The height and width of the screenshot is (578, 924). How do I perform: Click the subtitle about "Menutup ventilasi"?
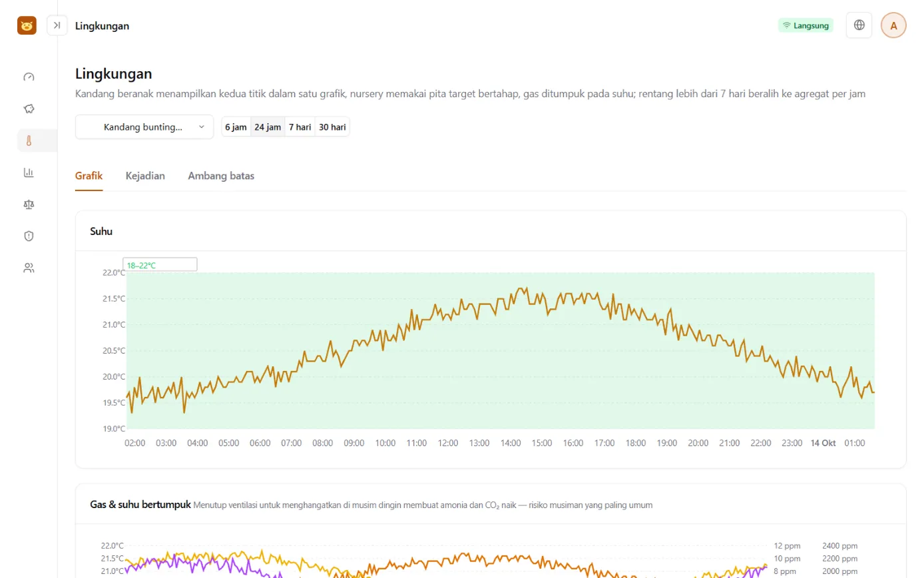pos(423,505)
